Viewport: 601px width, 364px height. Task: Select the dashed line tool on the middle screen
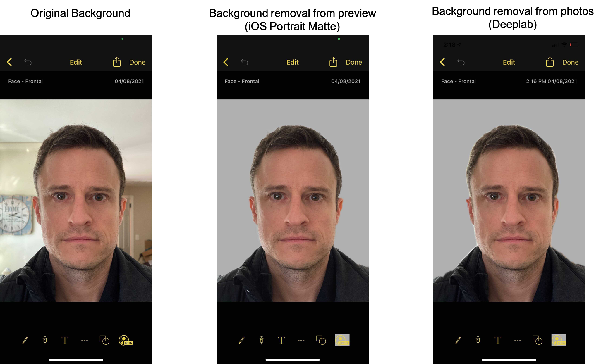click(301, 340)
